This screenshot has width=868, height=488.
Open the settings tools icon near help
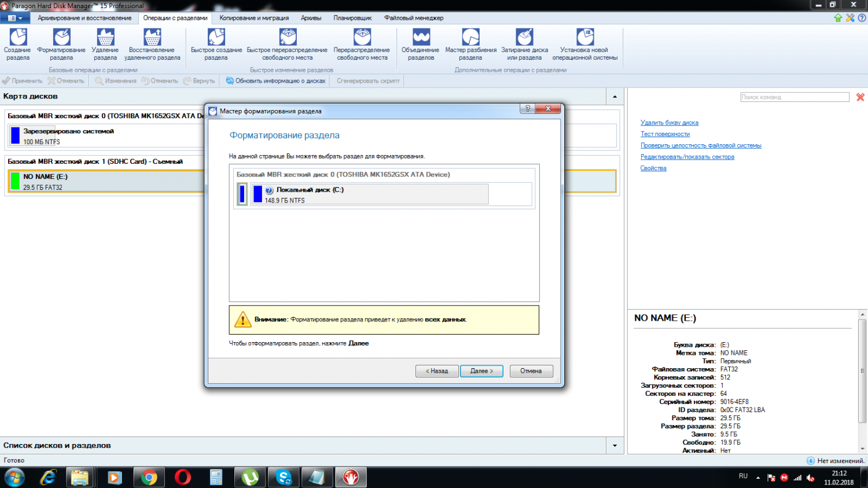tap(850, 18)
